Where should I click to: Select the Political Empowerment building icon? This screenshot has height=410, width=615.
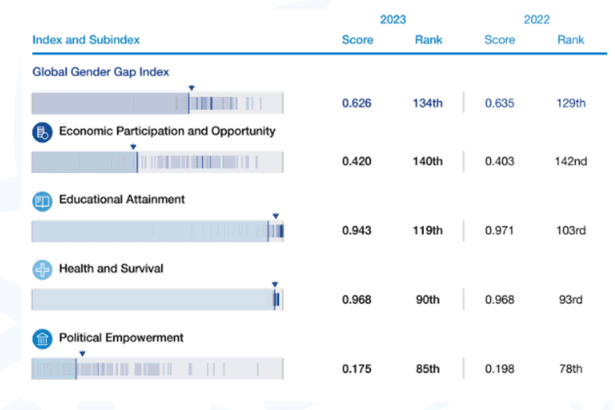(x=43, y=339)
